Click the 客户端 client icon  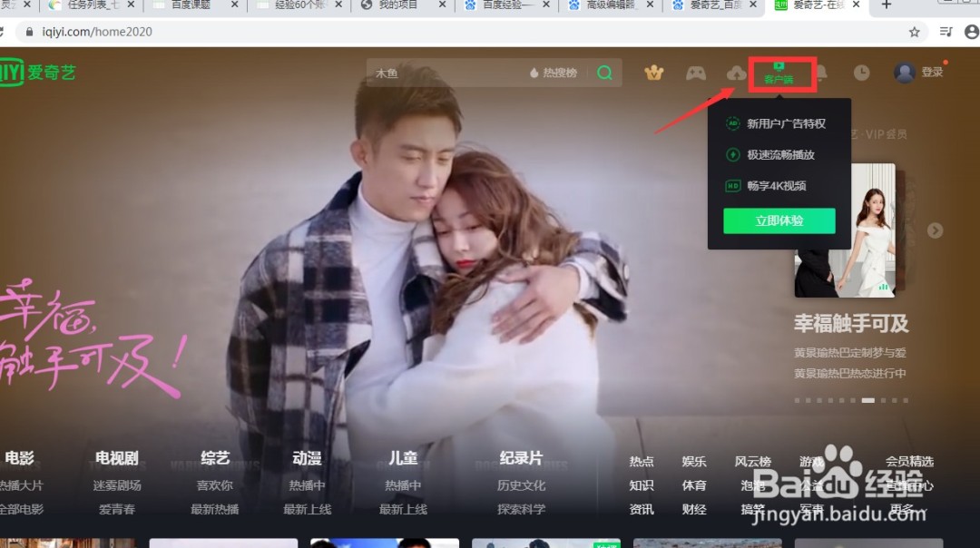pos(779,73)
